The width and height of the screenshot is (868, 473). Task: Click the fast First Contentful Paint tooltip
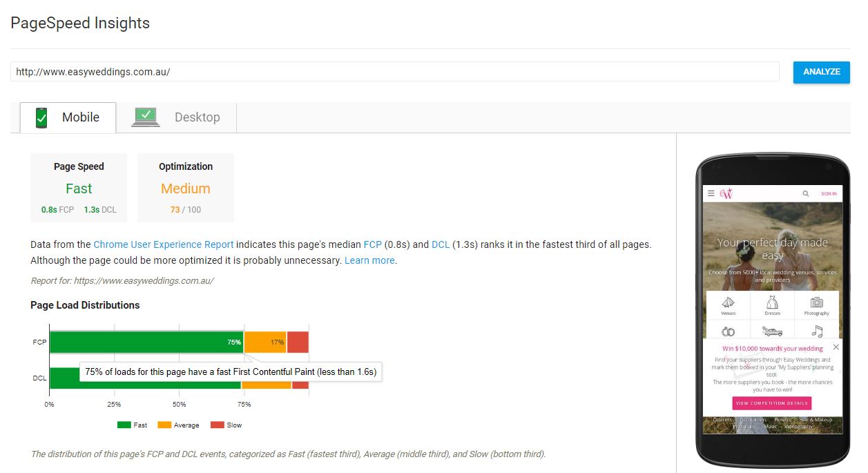pos(231,371)
